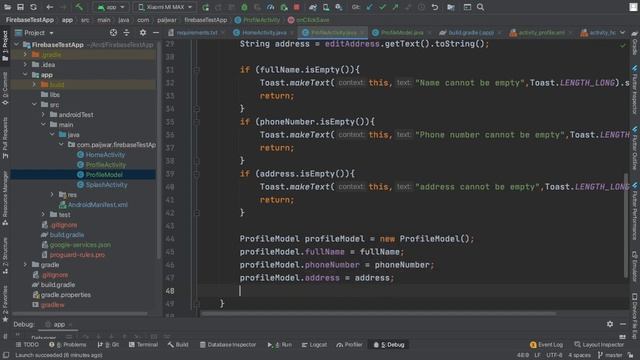The height and width of the screenshot is (360, 640).
Task: Click the Git commit green checkmark icon
Action: tap(382, 7)
